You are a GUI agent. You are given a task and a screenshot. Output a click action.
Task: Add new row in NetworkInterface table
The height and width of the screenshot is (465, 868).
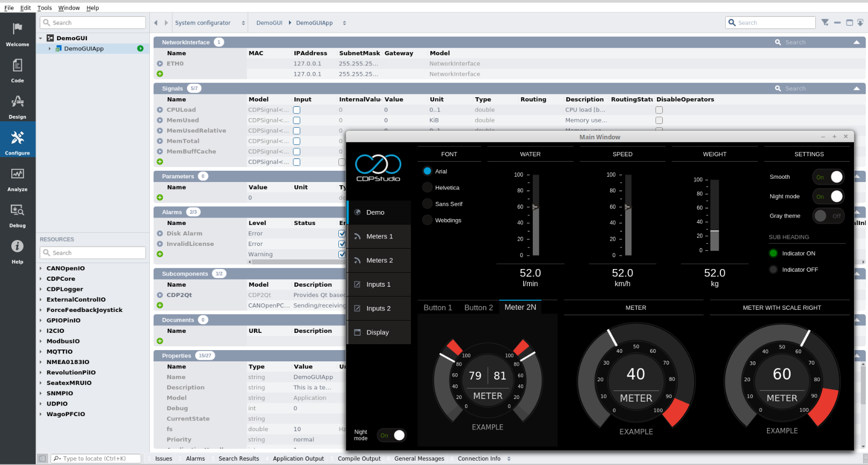coord(160,74)
